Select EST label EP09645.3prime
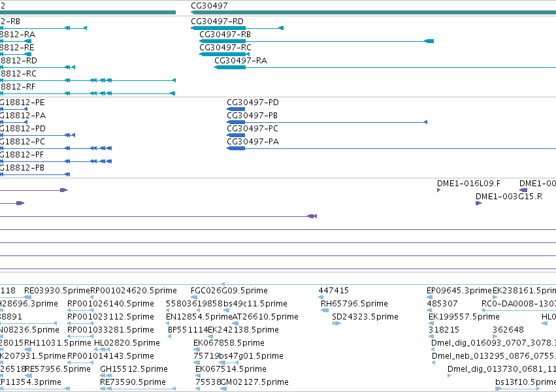This screenshot has width=556, height=392. coord(459,291)
